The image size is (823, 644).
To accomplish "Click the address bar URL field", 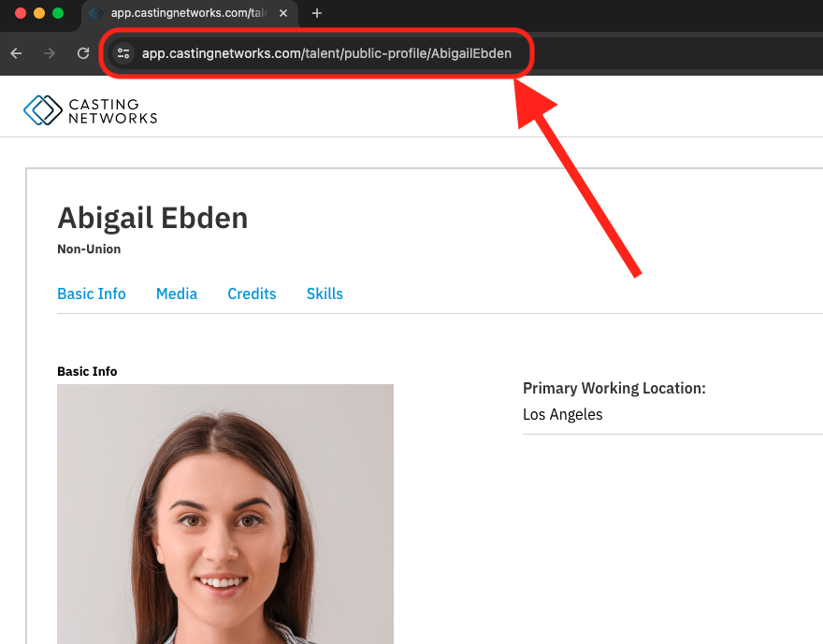I will [x=326, y=53].
